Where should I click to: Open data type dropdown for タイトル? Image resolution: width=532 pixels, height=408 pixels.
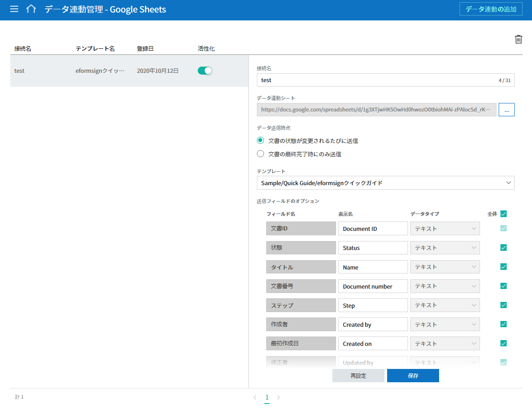445,267
